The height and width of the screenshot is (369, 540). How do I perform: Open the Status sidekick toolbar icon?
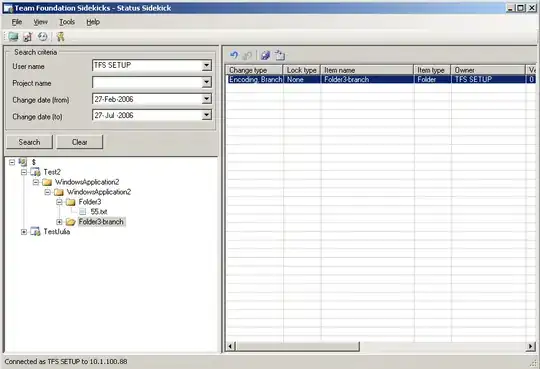pos(28,37)
